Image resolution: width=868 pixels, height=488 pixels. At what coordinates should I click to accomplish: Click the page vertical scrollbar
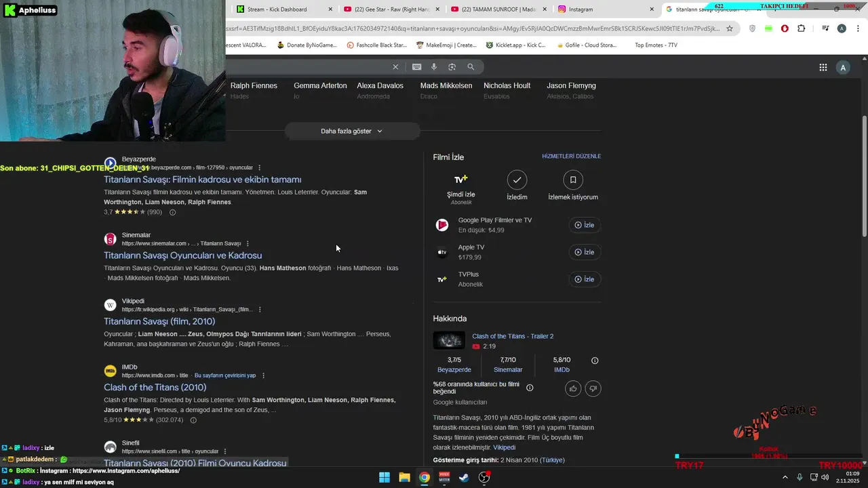[863, 176]
